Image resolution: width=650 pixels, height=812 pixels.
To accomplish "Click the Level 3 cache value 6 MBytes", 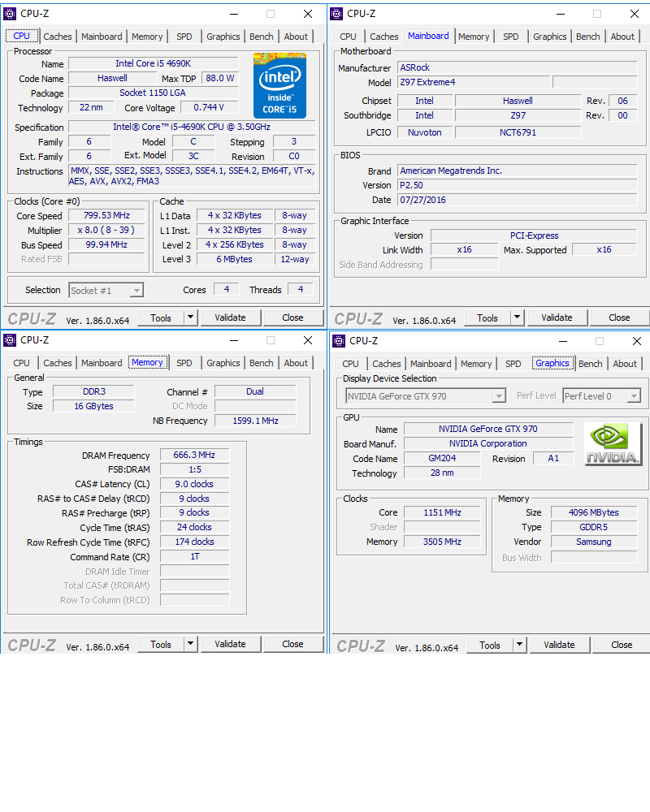I will coord(235,260).
